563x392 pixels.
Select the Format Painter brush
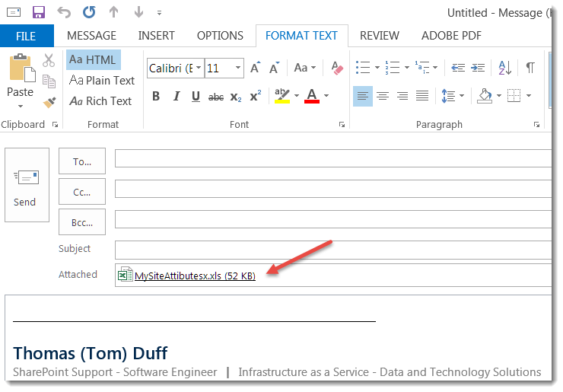click(49, 103)
